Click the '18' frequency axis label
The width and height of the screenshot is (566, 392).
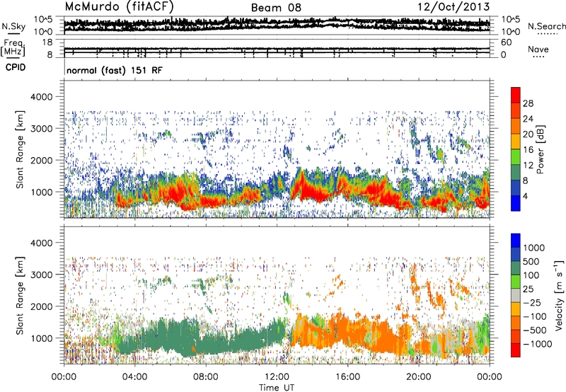point(47,42)
